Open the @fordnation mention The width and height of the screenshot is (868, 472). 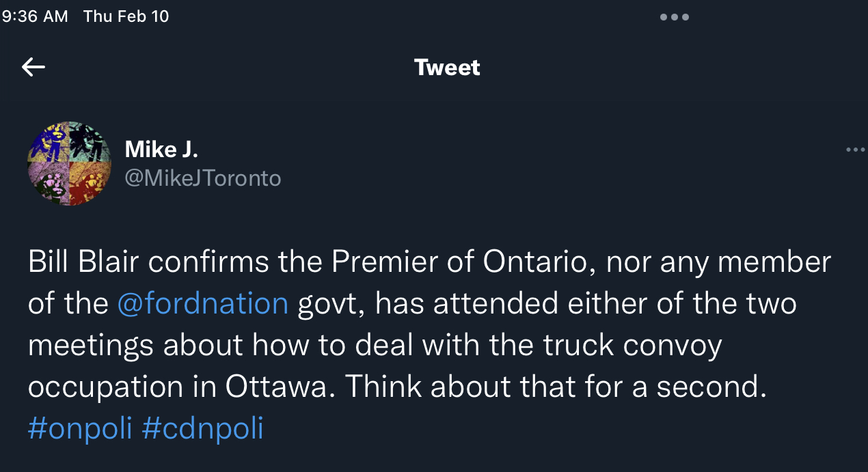coord(202,303)
